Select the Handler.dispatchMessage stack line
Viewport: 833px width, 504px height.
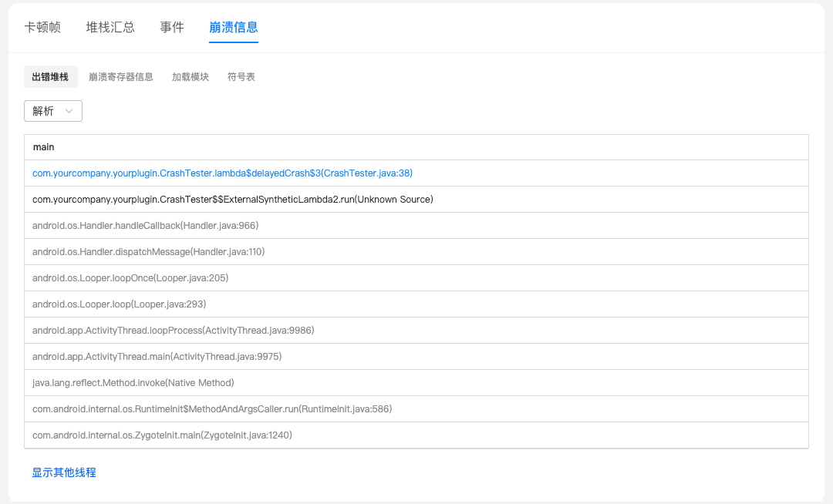[x=148, y=252]
